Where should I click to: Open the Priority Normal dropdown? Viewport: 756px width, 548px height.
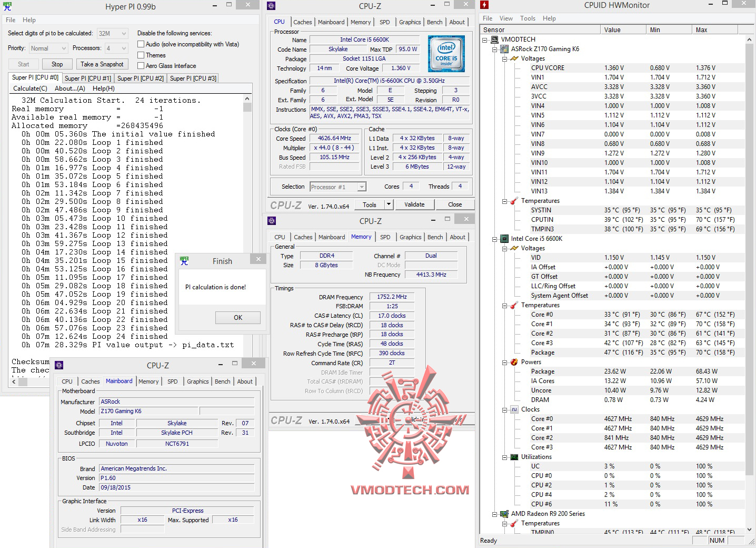point(48,48)
